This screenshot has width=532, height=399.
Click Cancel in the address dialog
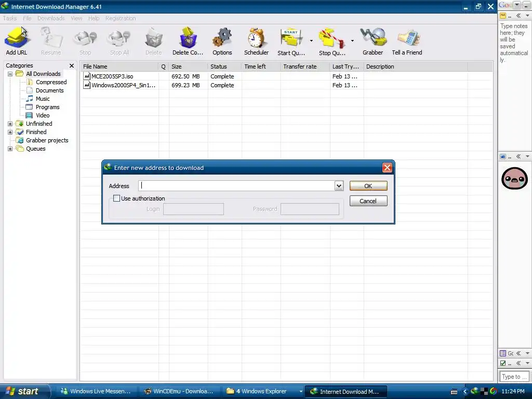point(368,201)
